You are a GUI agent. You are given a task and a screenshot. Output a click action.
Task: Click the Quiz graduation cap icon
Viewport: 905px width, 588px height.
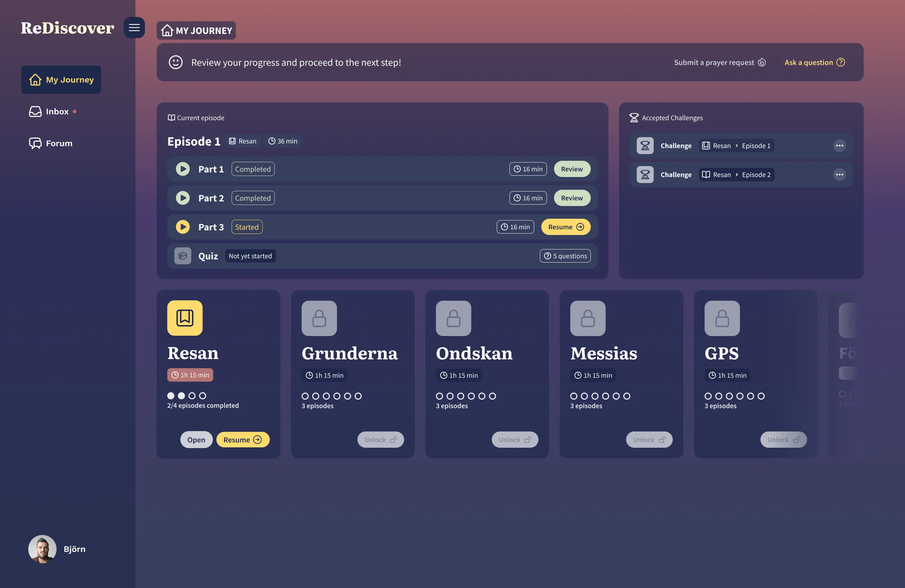tap(182, 256)
